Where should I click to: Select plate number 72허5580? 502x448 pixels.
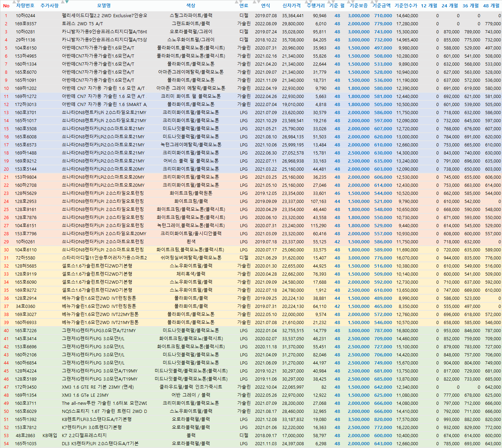[x=25, y=258]
